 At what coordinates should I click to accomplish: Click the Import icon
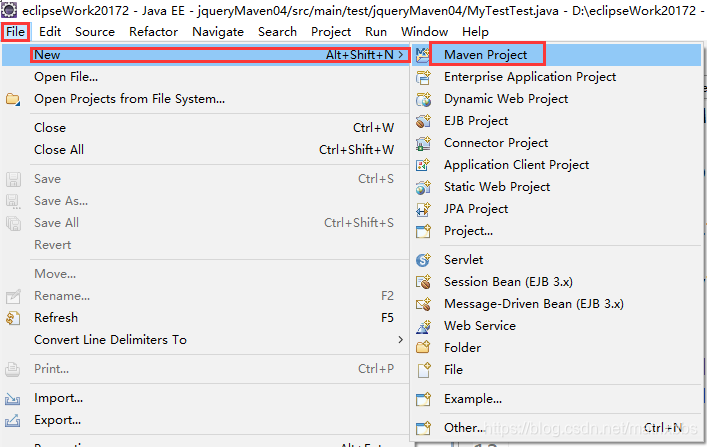click(x=13, y=398)
